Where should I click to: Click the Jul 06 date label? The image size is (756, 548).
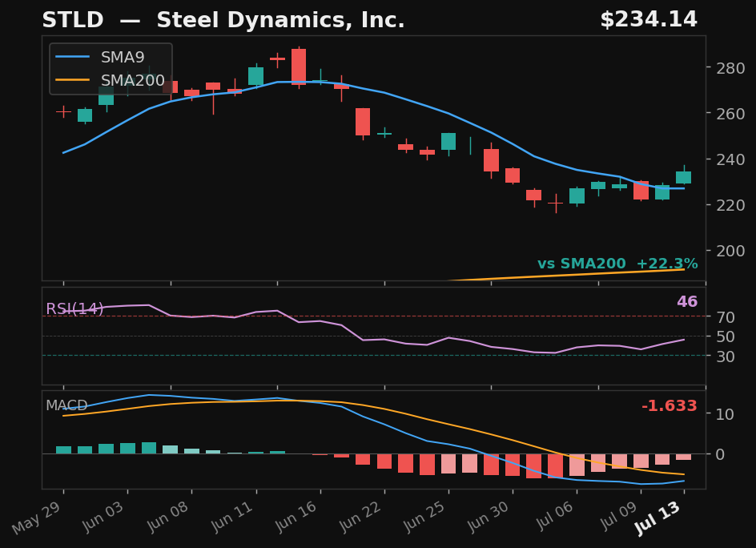[554, 516]
